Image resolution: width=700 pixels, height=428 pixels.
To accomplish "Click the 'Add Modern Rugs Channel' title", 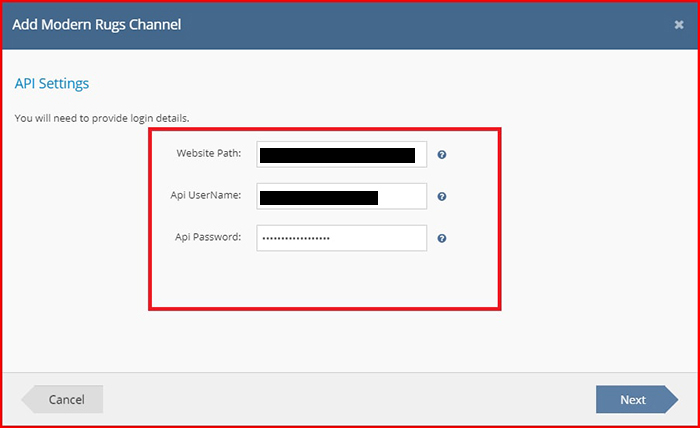I will click(97, 25).
